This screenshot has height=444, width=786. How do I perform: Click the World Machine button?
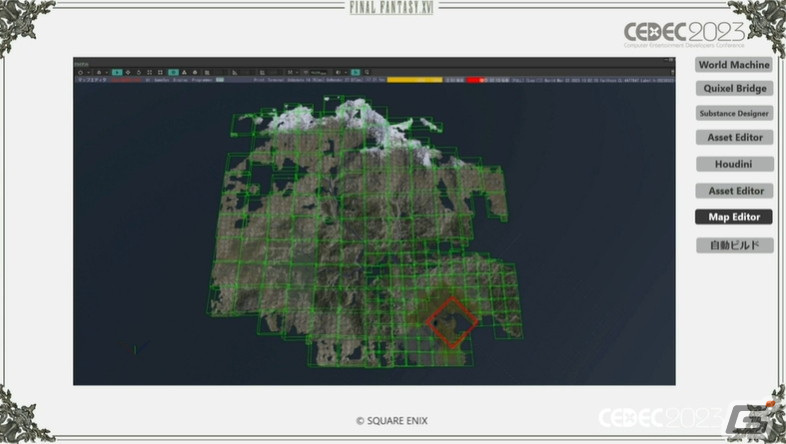pos(734,65)
